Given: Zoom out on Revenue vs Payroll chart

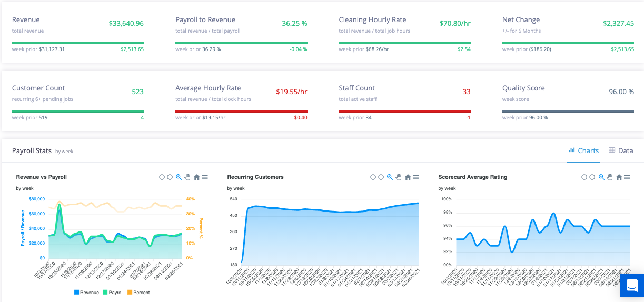Looking at the screenshot, I should pyautogui.click(x=170, y=177).
